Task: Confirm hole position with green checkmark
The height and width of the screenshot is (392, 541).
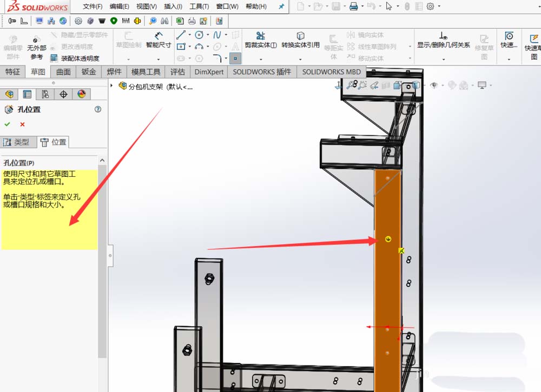Action: (7, 124)
